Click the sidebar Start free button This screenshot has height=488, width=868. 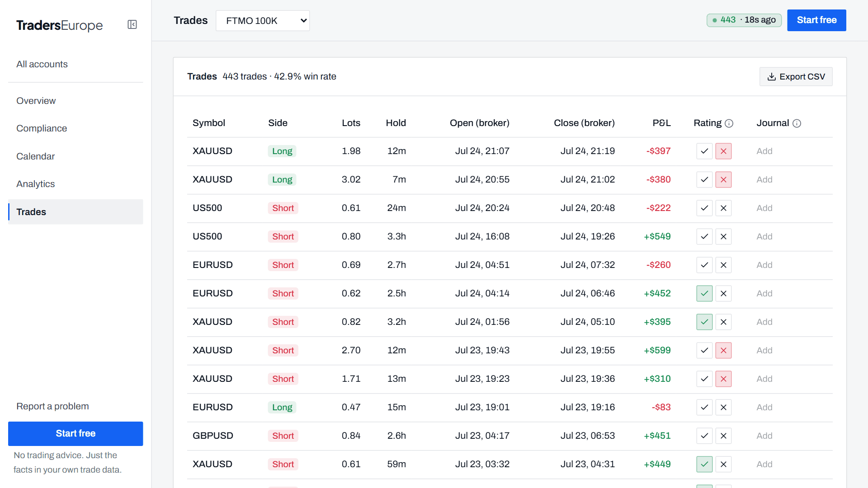[x=75, y=434]
